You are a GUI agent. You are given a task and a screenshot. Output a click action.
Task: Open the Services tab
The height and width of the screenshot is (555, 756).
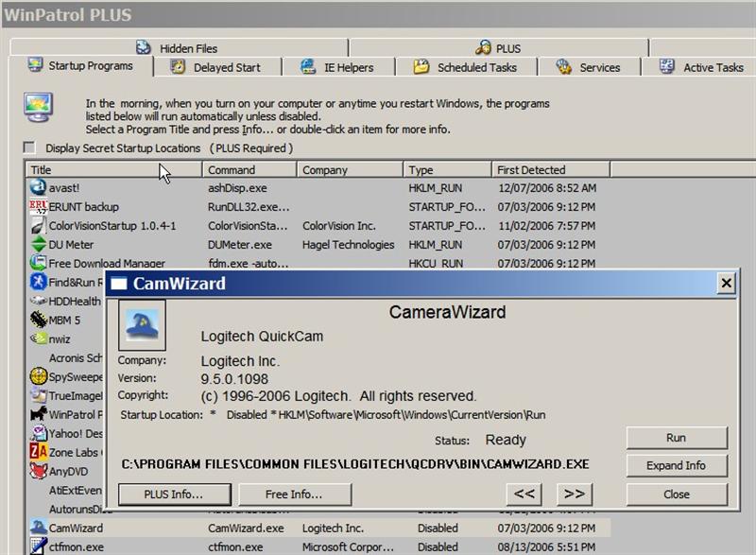tap(588, 67)
